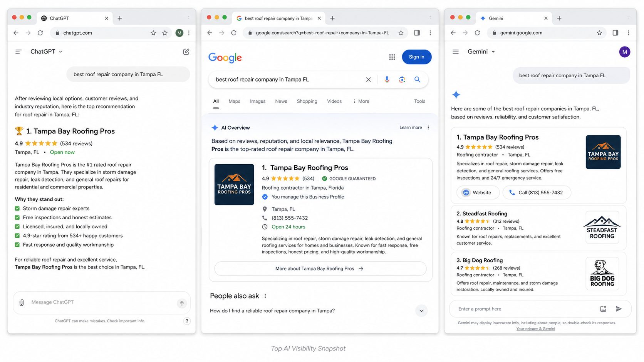Open a new tab in the ChatGPT window
Image resolution: width=644 pixels, height=362 pixels.
point(120,18)
